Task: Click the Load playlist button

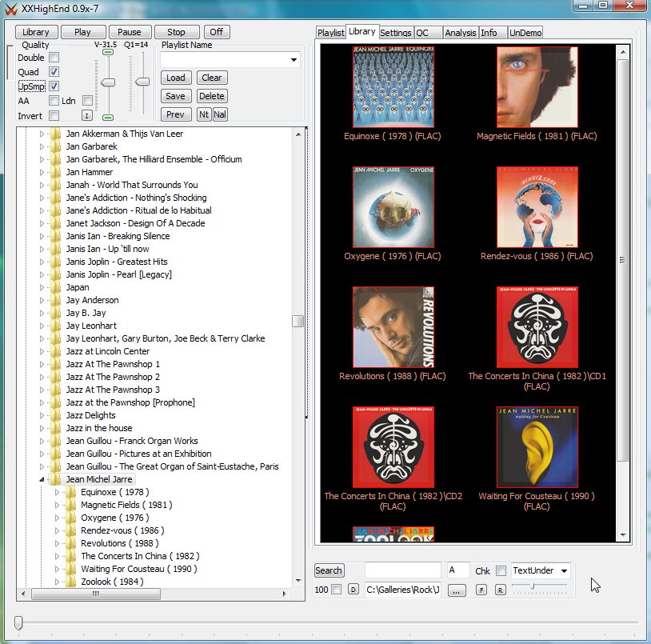Action: coord(176,78)
